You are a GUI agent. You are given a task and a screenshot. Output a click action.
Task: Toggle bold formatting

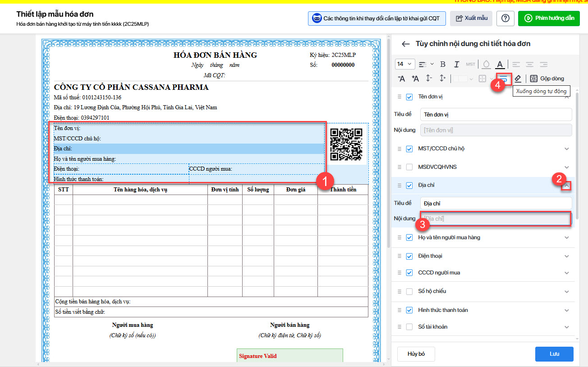point(443,64)
